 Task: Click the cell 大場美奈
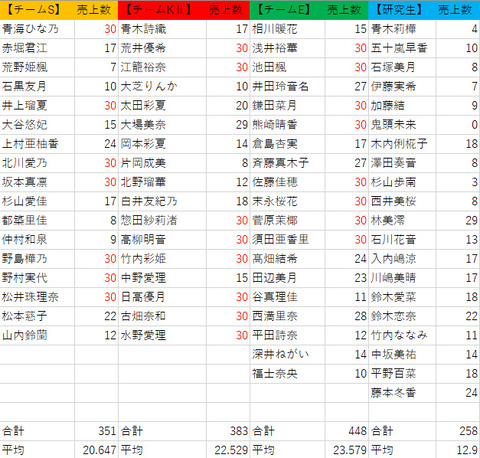tap(162, 125)
